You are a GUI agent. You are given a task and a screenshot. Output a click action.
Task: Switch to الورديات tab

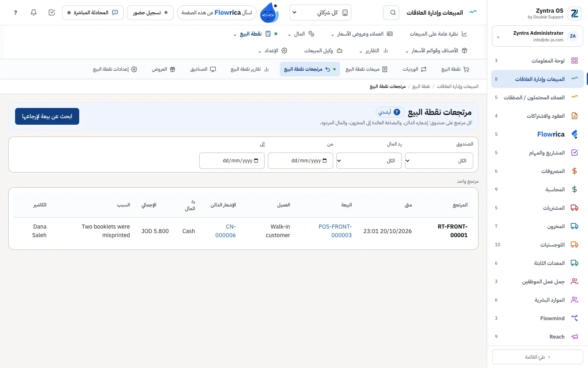coord(414,69)
